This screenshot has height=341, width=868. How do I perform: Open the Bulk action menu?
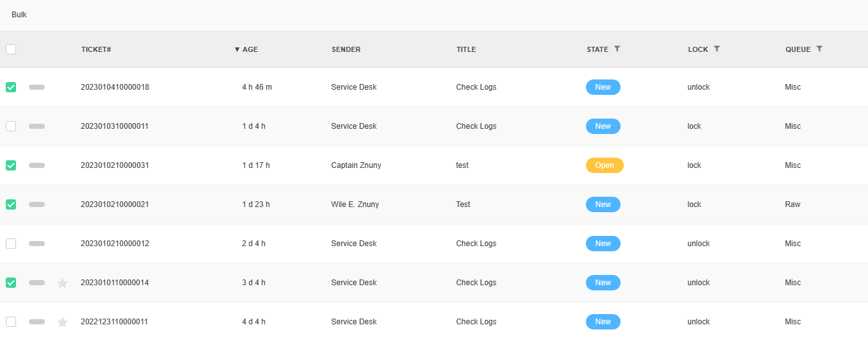pyautogui.click(x=19, y=15)
